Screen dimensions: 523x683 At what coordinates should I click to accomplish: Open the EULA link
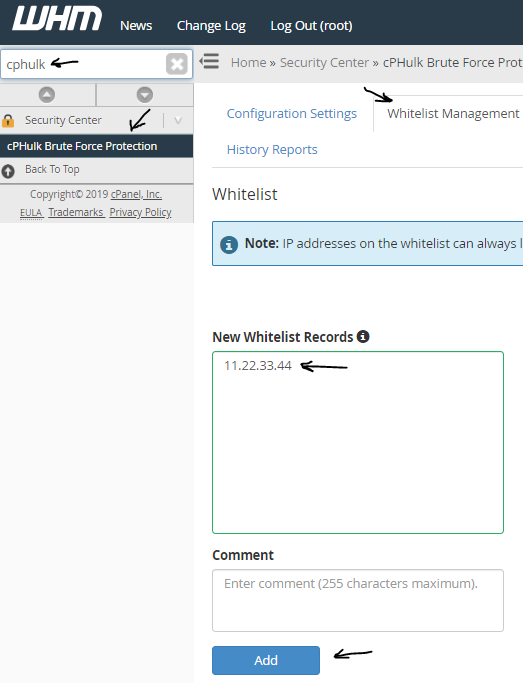31,213
